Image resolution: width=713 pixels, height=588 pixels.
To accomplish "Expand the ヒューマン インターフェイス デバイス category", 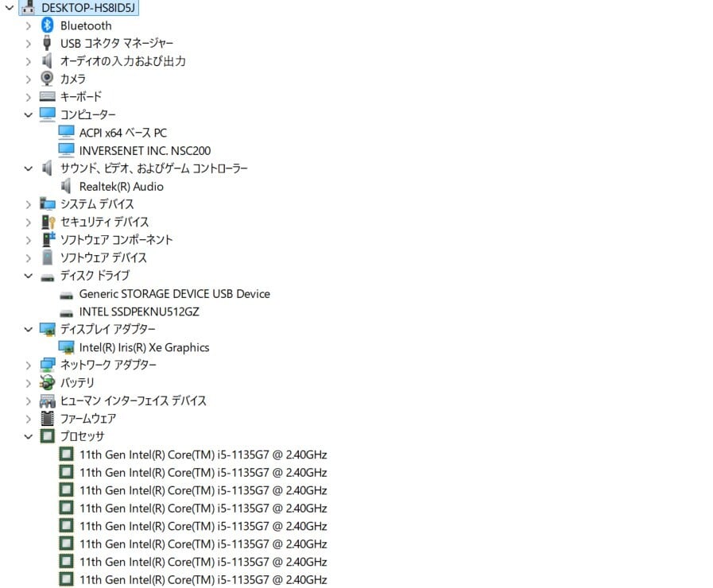I will 28,401.
